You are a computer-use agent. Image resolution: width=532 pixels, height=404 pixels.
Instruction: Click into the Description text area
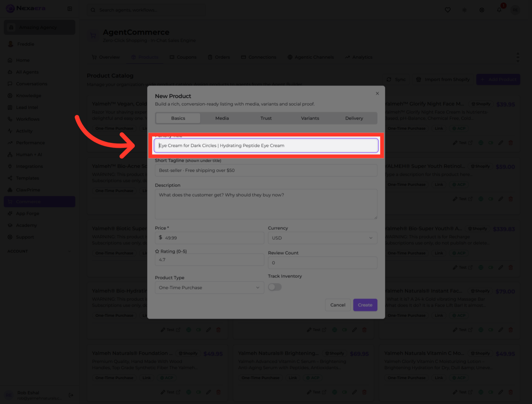(x=266, y=204)
